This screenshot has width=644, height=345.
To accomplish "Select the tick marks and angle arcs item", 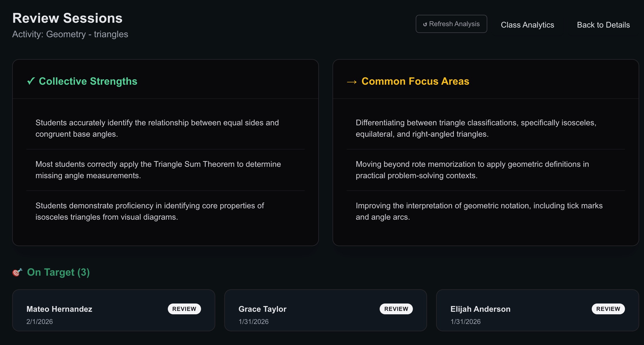I will pos(479,211).
